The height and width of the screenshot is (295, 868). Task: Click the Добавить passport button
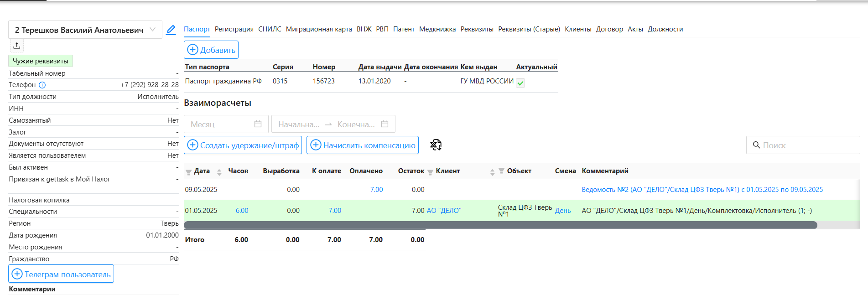[x=211, y=50]
